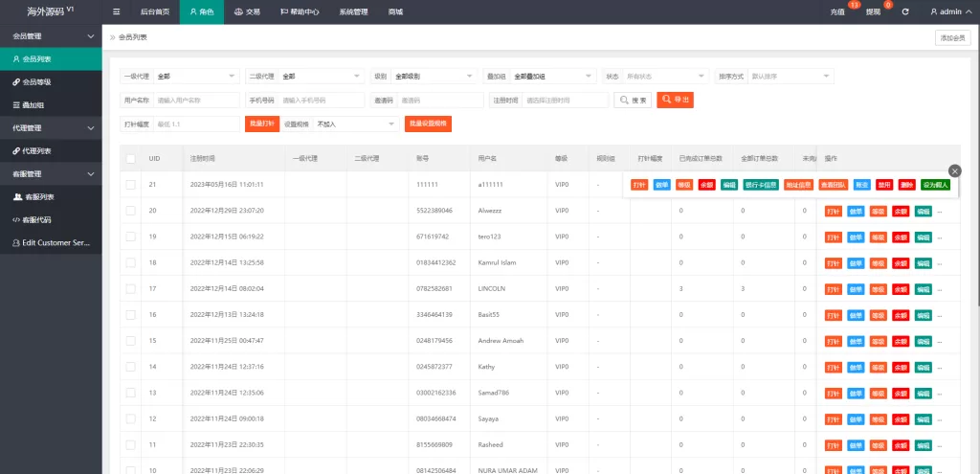The image size is (980, 474).
Task: Open 客服代码 in the sidebar
Action: pos(38,219)
